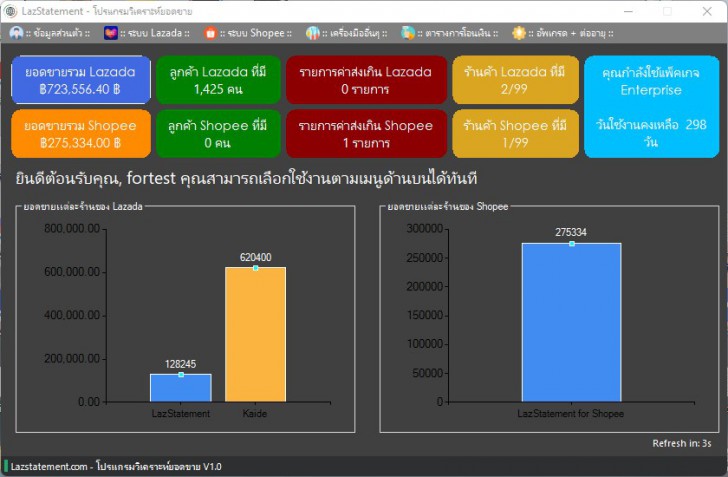This screenshot has height=477, width=728.
Task: Close the LazStatement window
Action: tap(707, 11)
